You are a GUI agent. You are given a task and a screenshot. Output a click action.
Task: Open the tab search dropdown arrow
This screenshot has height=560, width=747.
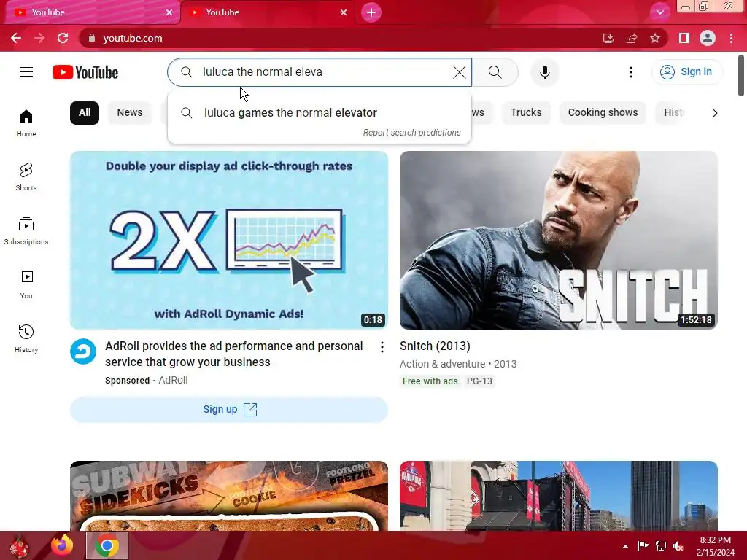point(659,12)
